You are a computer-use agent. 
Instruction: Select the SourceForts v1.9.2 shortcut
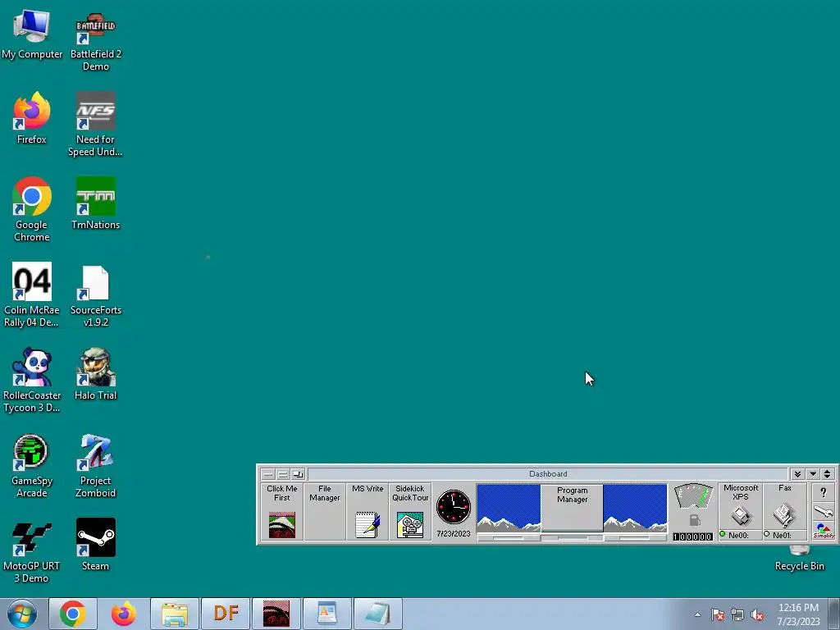tap(95, 295)
